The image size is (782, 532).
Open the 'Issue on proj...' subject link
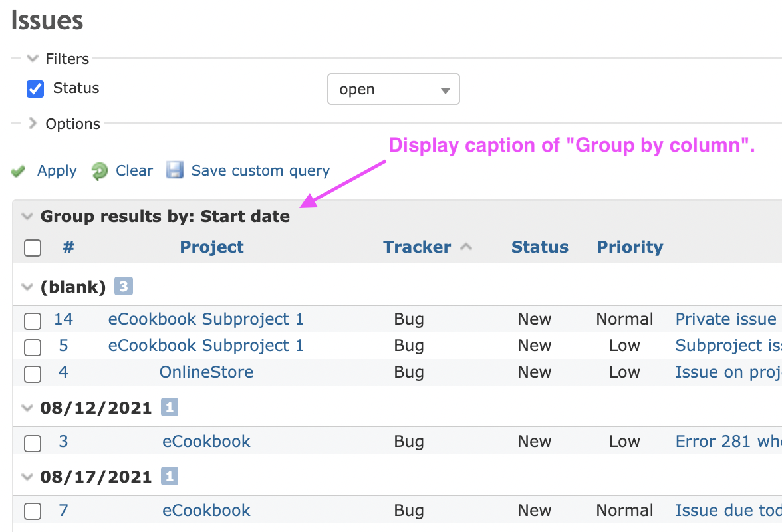click(728, 372)
